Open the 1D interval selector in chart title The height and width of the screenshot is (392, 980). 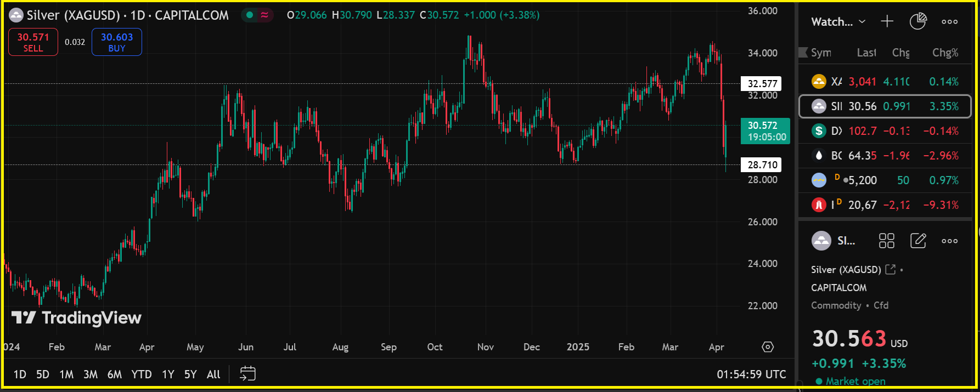[x=137, y=15]
